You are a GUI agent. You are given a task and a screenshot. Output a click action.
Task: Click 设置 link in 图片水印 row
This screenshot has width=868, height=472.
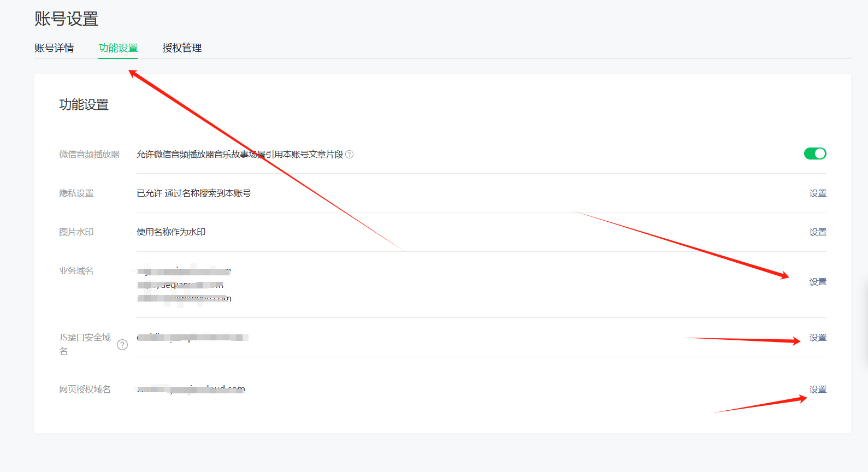point(817,232)
